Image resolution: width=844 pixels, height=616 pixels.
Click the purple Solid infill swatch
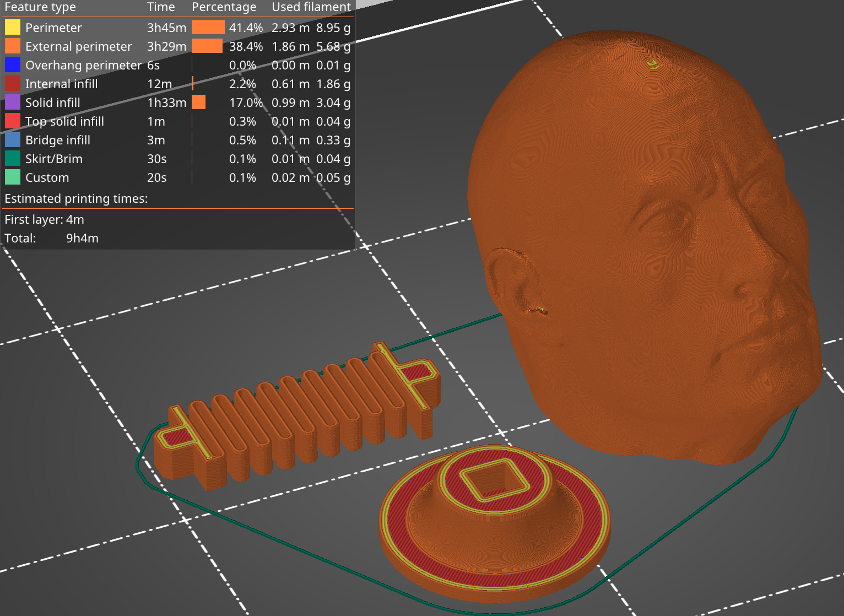[12, 102]
